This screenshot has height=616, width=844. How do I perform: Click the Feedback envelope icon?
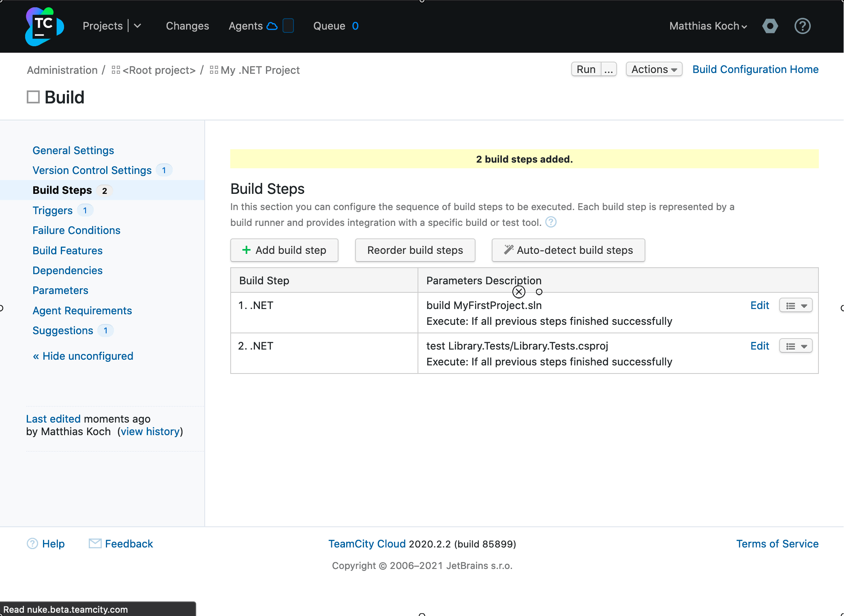click(x=95, y=543)
